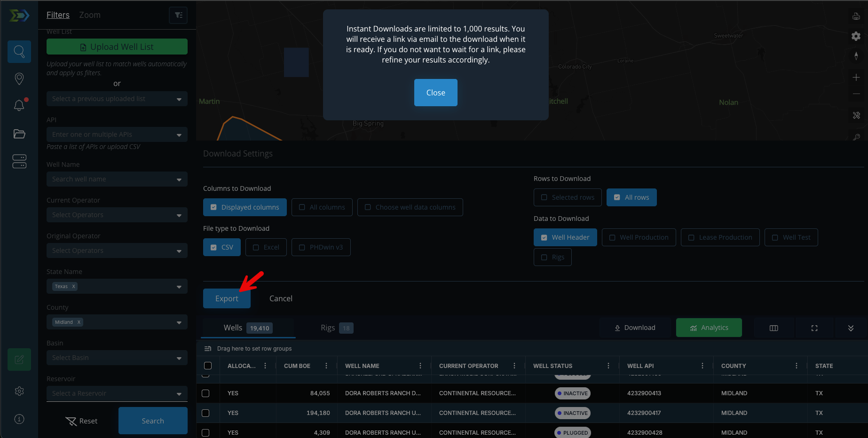Reset map orientation with the compass icon

pyautogui.click(x=857, y=56)
